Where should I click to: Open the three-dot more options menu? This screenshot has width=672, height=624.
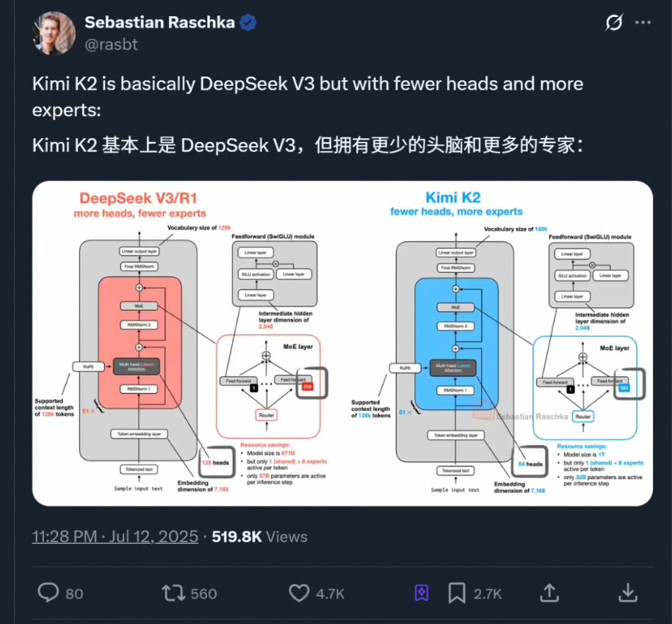coord(643,22)
